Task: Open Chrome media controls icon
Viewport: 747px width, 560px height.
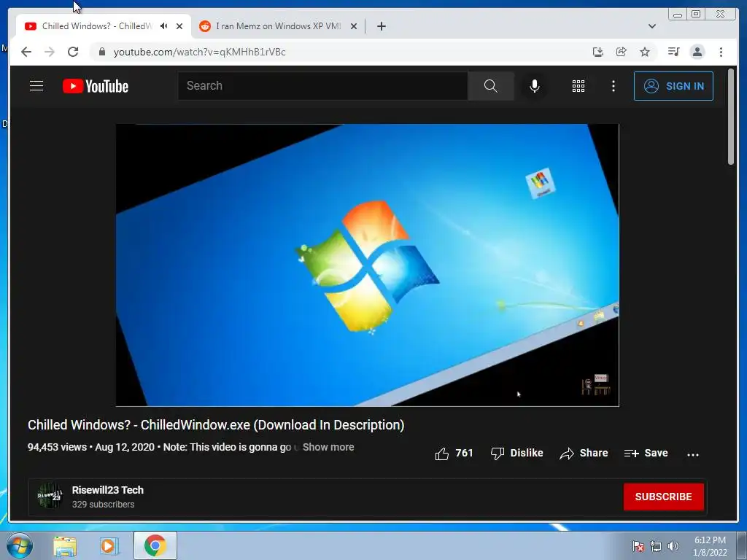Action: point(673,52)
